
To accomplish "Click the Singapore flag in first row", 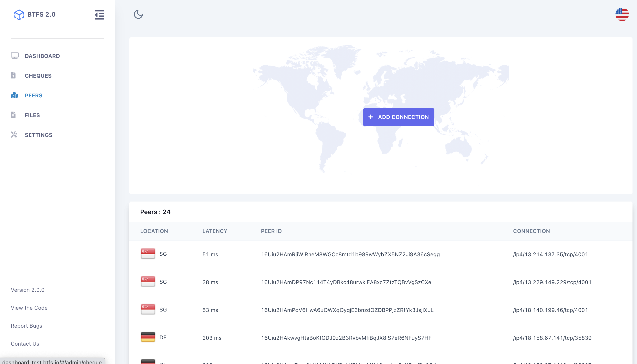I will pos(148,254).
